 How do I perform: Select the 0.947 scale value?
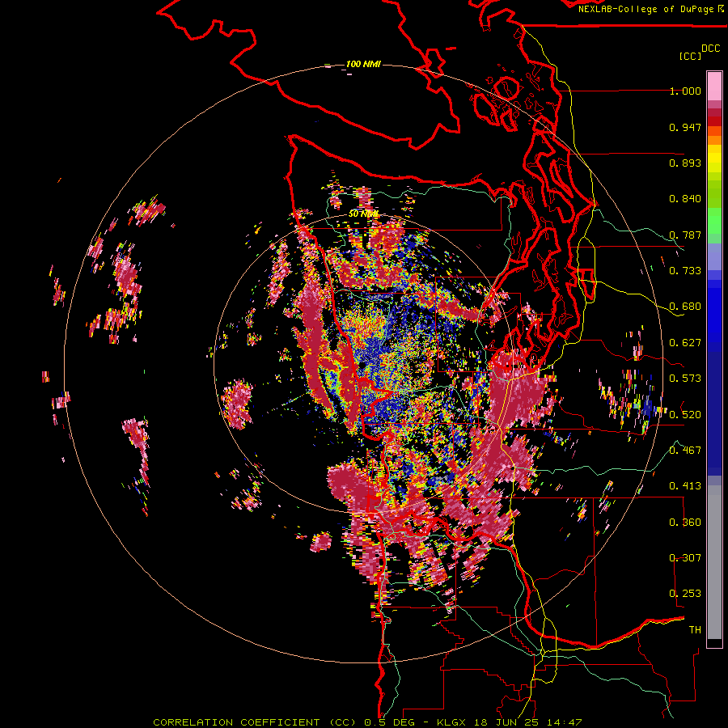coord(685,127)
